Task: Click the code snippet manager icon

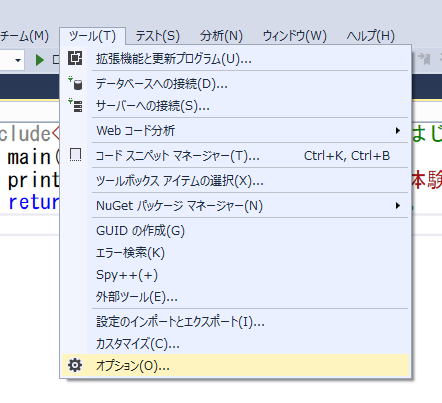Action: [75, 155]
